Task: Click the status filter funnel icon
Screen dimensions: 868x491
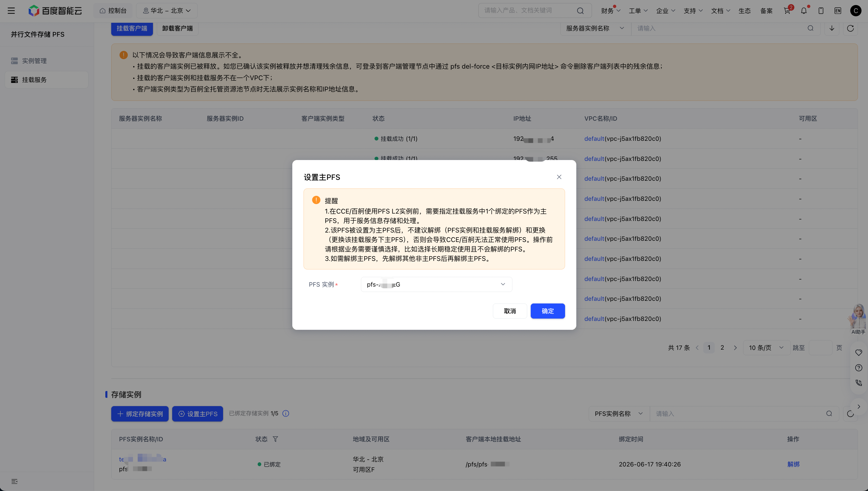Action: click(x=275, y=439)
